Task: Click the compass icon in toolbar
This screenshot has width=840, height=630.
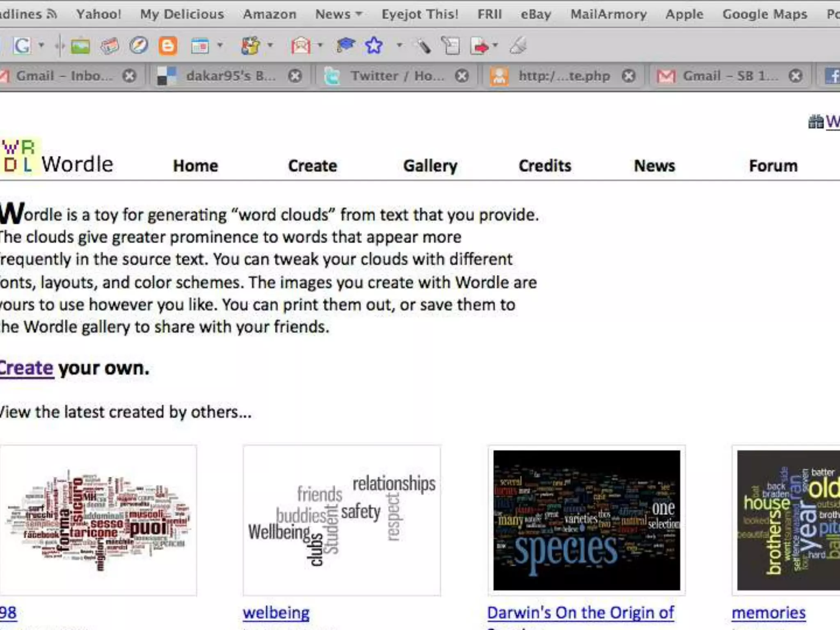Action: click(x=139, y=46)
